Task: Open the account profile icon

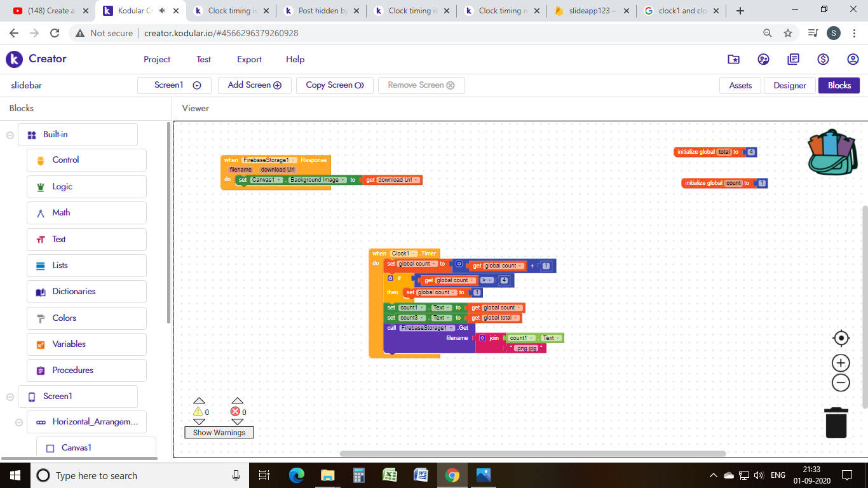Action: coord(853,59)
